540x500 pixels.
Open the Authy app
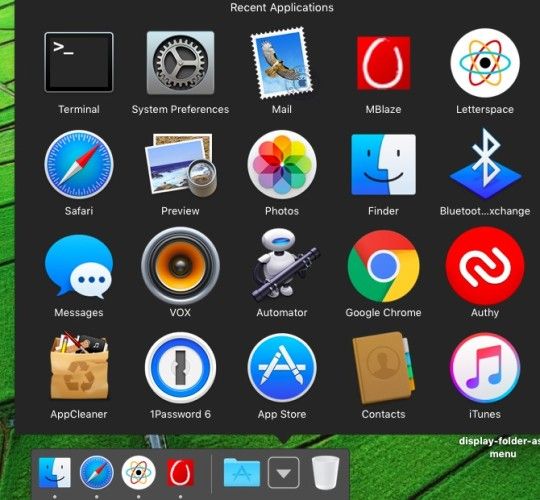point(485,266)
